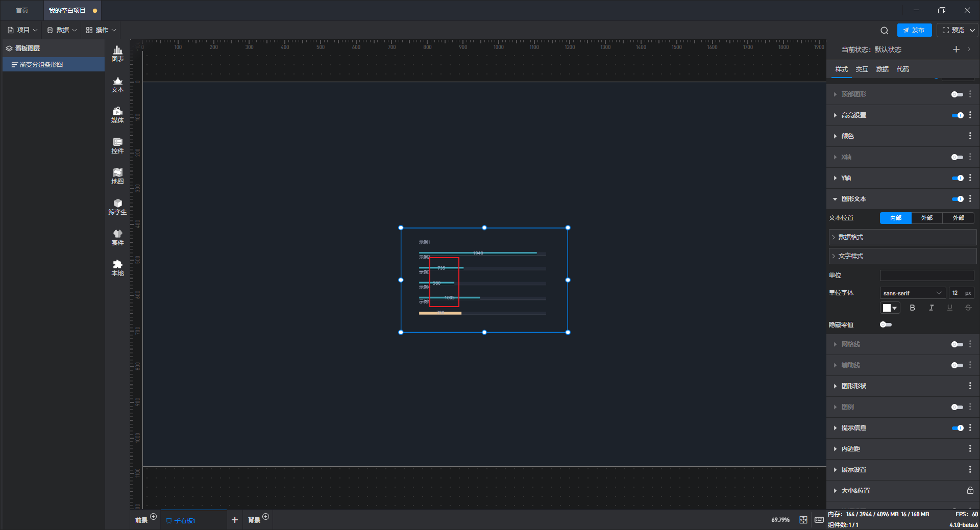Open the 图表 charts component panel

[117, 54]
